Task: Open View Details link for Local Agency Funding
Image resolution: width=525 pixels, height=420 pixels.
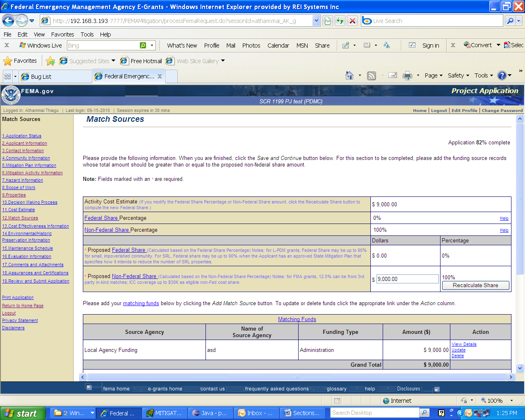Action: tap(464, 344)
